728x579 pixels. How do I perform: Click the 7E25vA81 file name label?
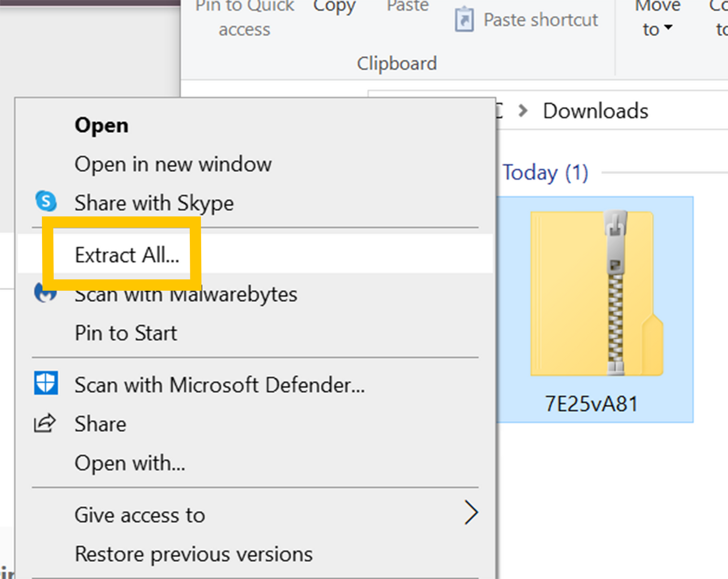(591, 404)
